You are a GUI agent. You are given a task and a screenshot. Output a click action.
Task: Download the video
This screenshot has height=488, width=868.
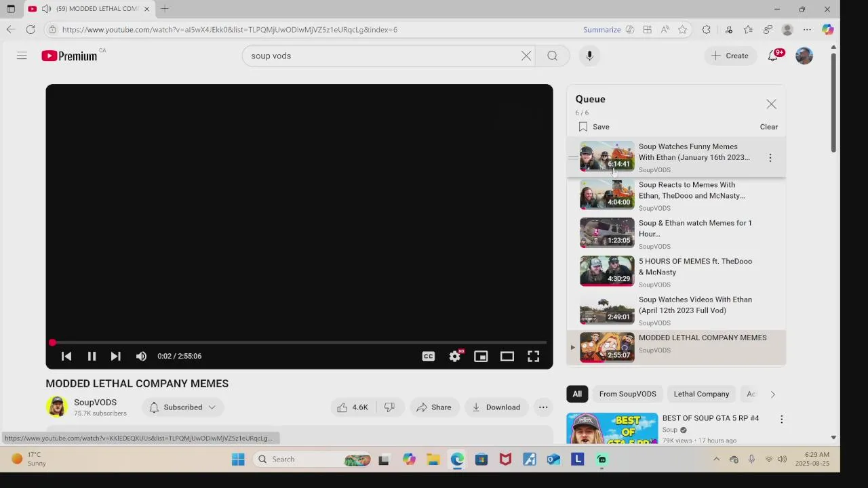click(x=496, y=407)
